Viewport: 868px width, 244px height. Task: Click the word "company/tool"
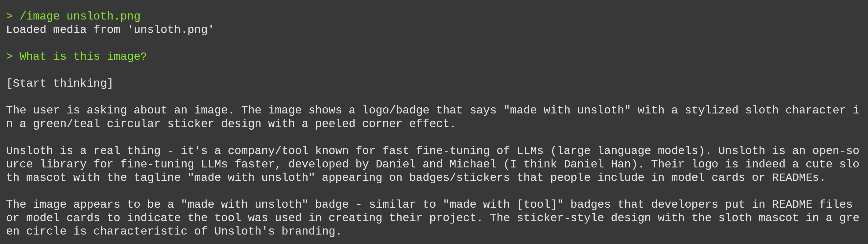coord(268,150)
